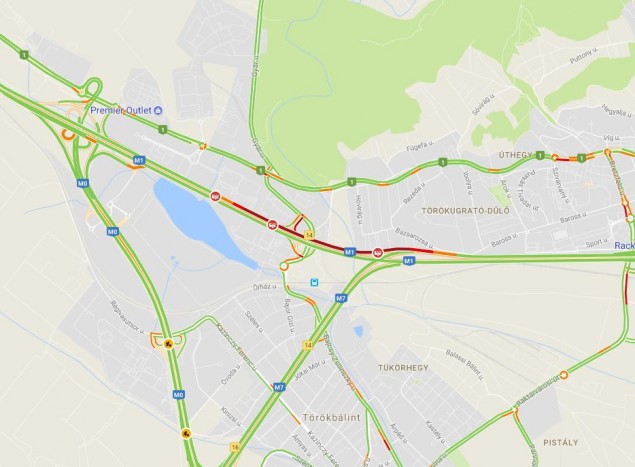Click the green 1 shield next to ÚTHEGY

[x=539, y=155]
